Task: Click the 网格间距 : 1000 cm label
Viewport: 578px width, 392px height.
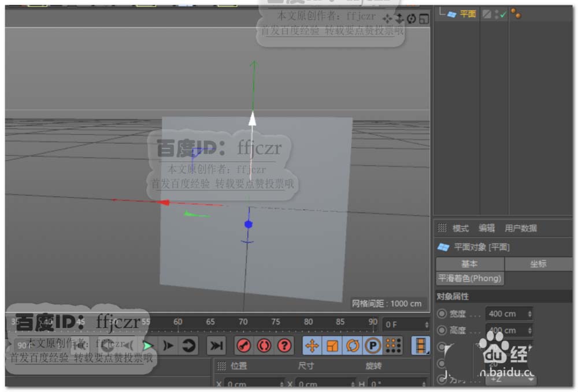Action: (386, 304)
